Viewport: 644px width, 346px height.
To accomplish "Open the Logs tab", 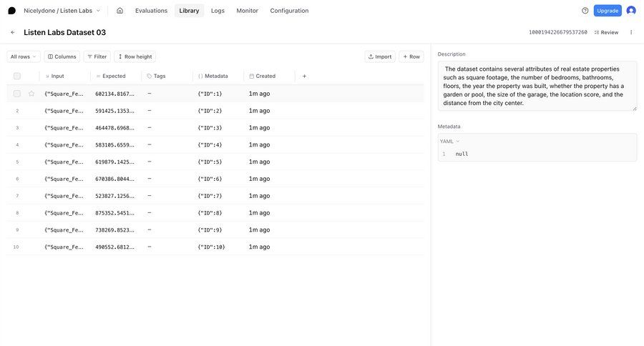I will [x=218, y=11].
